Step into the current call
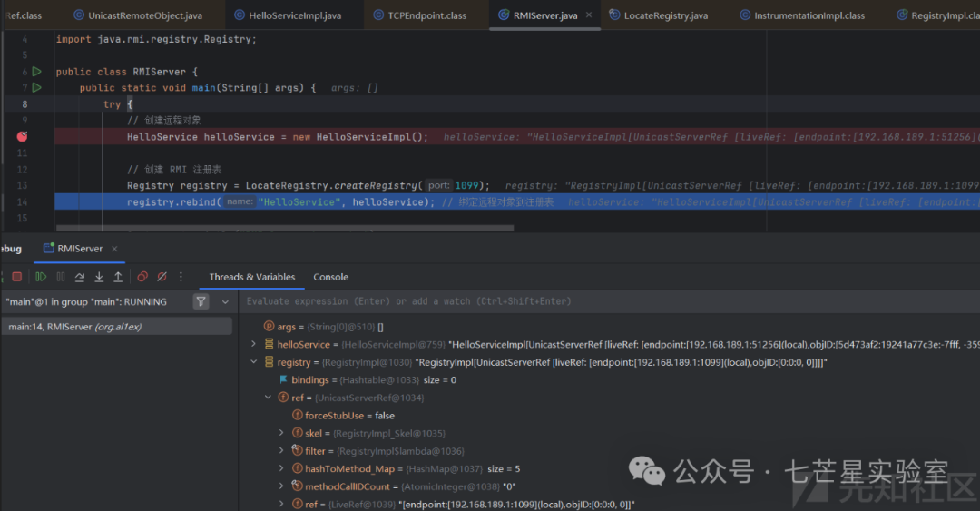This screenshot has width=980, height=511. coord(99,277)
